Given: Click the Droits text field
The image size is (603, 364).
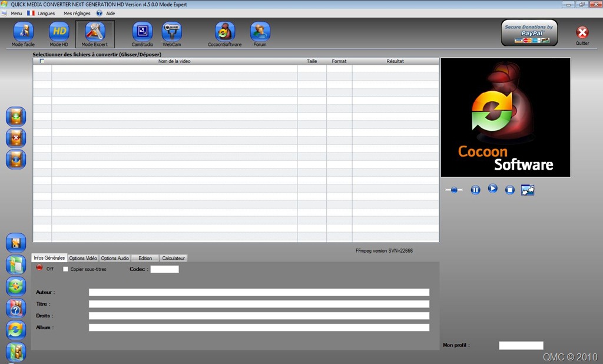Looking at the screenshot, I should pyautogui.click(x=259, y=316).
